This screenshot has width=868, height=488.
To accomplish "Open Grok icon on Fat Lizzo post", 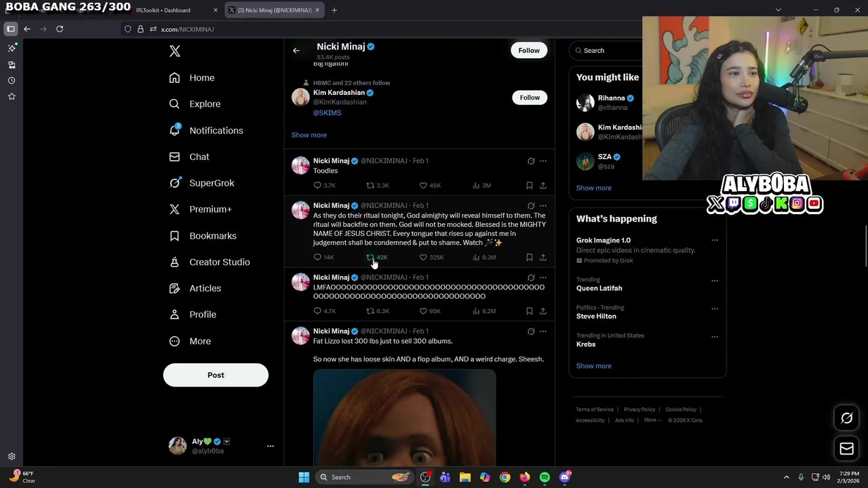I will coord(531,331).
